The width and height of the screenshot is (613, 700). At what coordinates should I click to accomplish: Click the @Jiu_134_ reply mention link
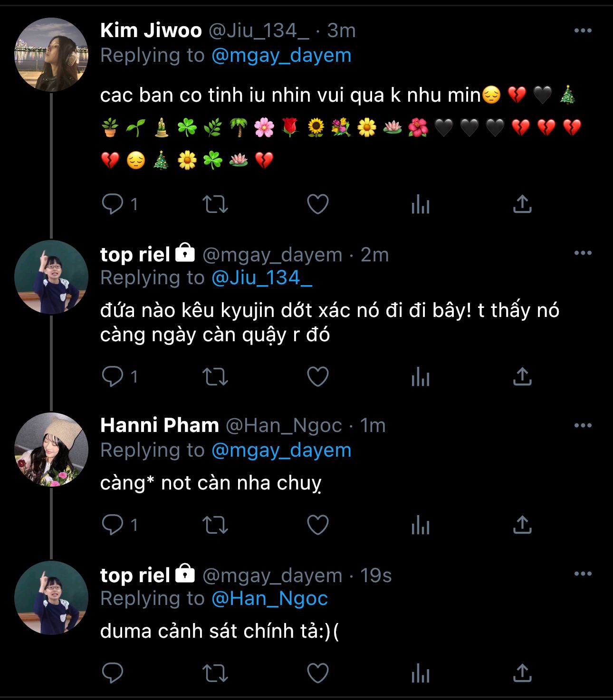261,278
